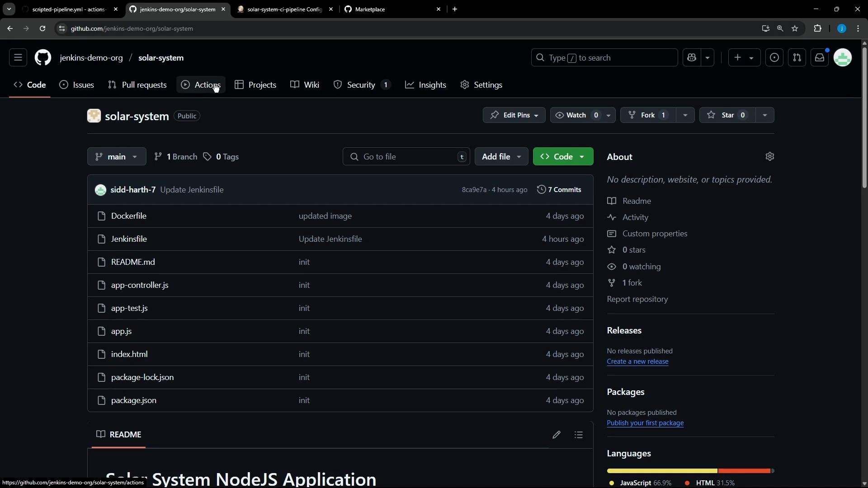Open the Chrome three-dot menu
The height and width of the screenshot is (488, 868).
tap(858, 28)
